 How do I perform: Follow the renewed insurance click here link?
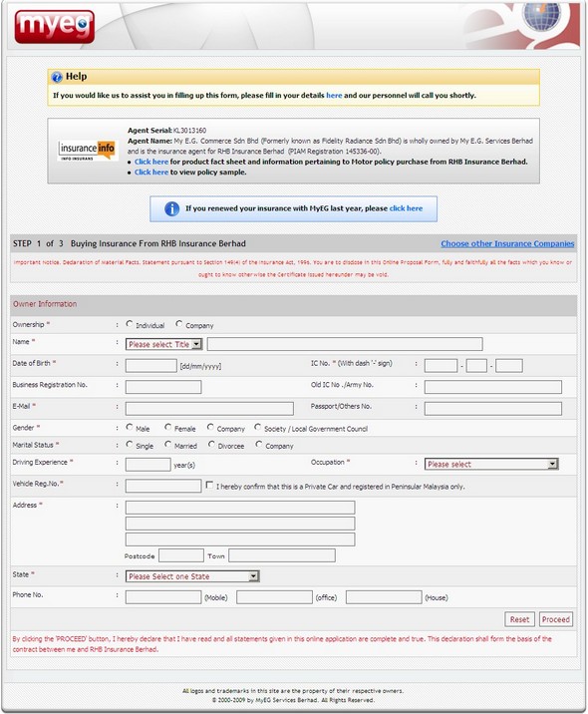pos(406,208)
